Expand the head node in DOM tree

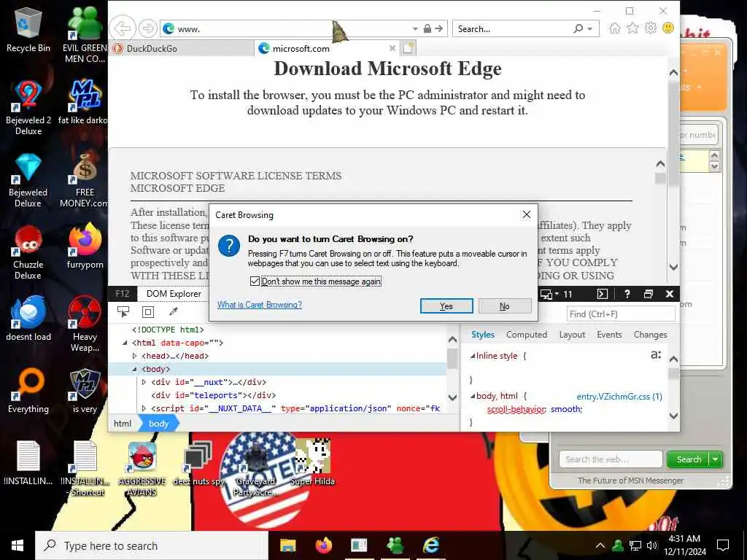(x=134, y=356)
